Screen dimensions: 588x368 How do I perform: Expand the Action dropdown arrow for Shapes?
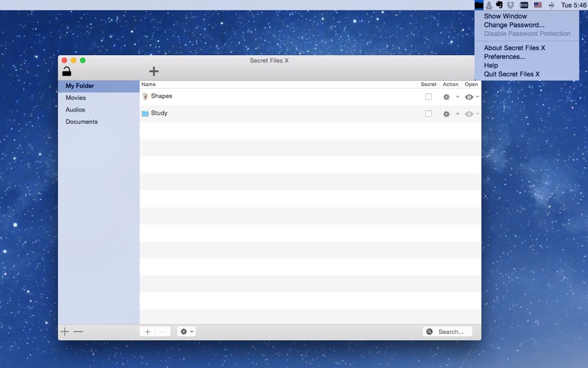(x=457, y=97)
